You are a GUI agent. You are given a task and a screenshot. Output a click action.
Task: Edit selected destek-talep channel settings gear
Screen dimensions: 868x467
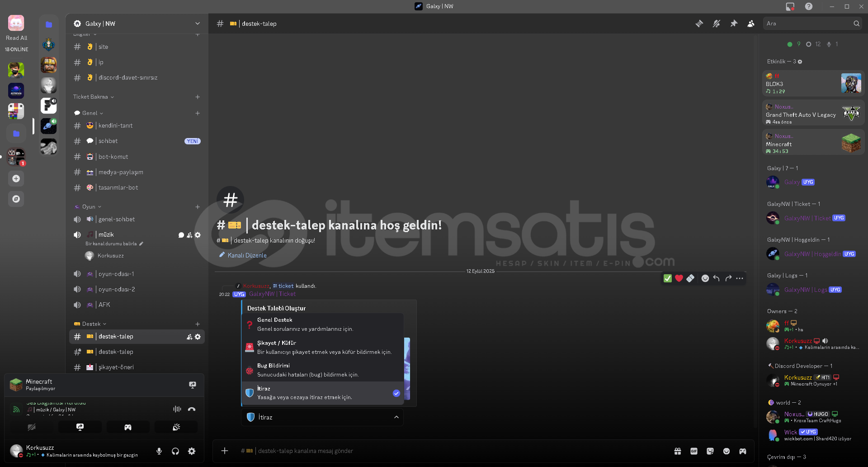click(198, 337)
